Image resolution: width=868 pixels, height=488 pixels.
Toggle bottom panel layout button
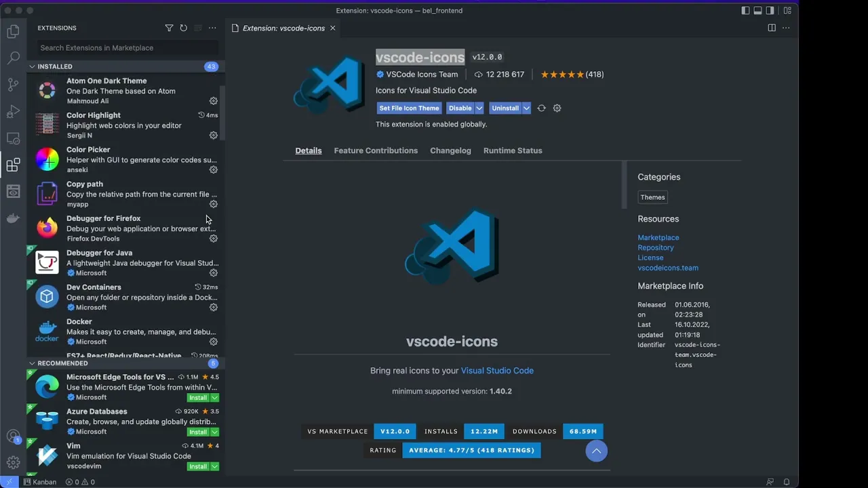coord(757,10)
